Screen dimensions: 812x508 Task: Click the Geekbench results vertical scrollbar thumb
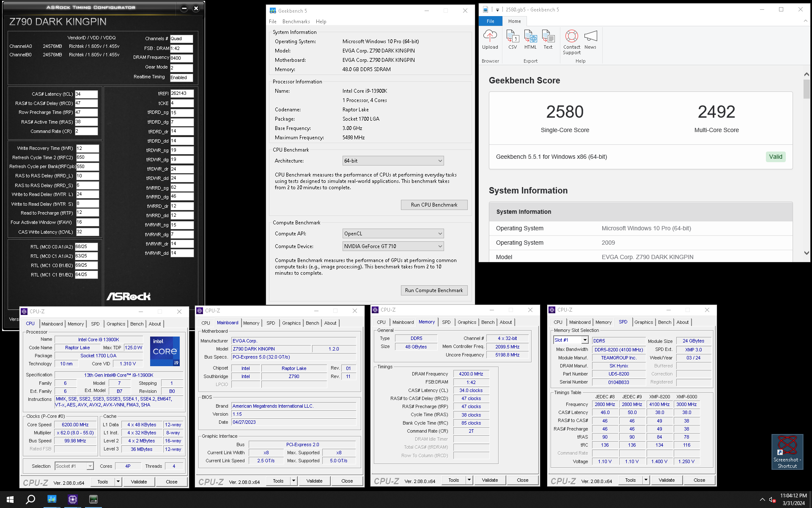[807, 89]
